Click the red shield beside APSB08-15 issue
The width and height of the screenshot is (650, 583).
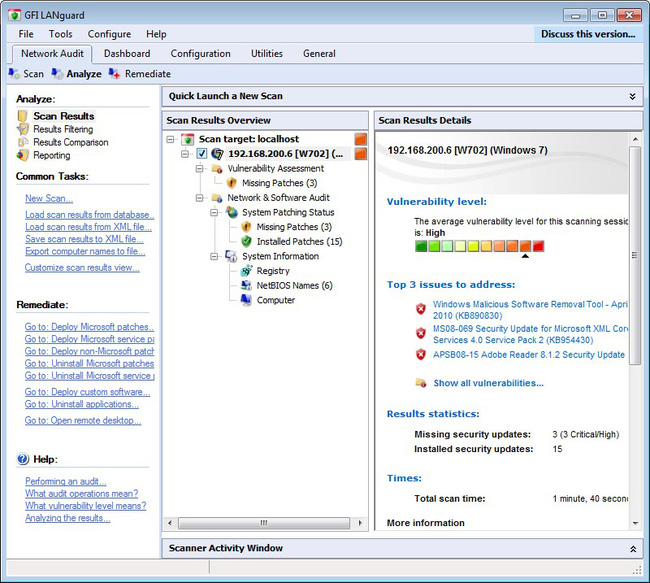pyautogui.click(x=421, y=355)
